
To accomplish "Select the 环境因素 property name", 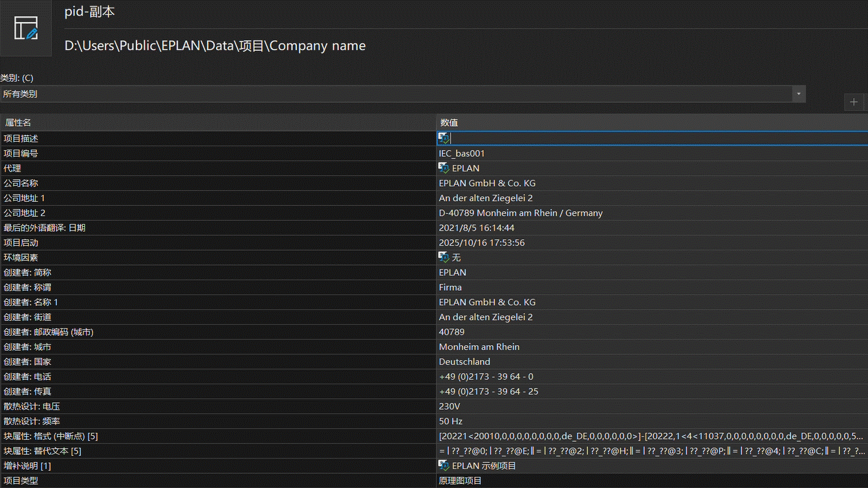I will click(21, 257).
